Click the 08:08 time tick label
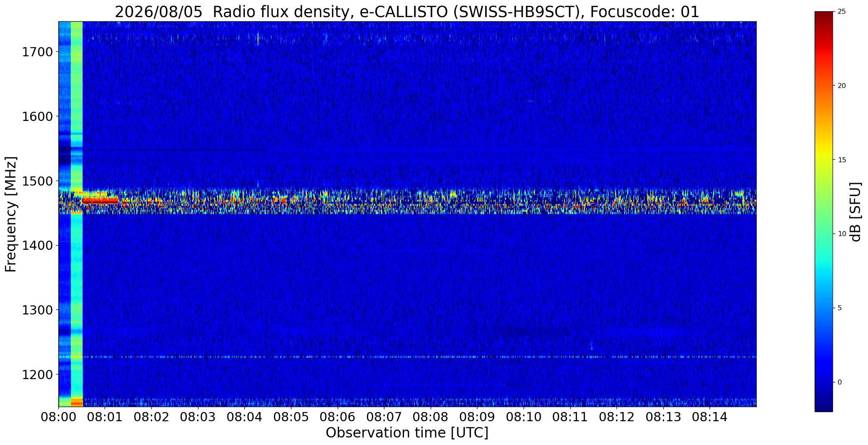This screenshot has width=868, height=445. coord(431,417)
